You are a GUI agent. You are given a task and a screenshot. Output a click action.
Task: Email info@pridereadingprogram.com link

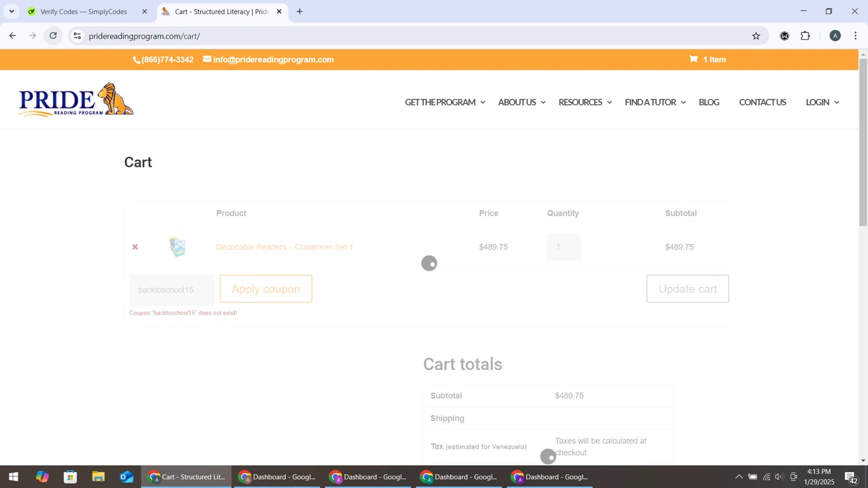(269, 60)
